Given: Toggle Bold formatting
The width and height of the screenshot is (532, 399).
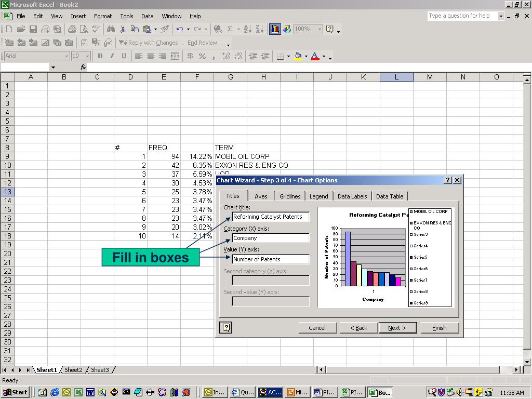Looking at the screenshot, I should pos(100,56).
